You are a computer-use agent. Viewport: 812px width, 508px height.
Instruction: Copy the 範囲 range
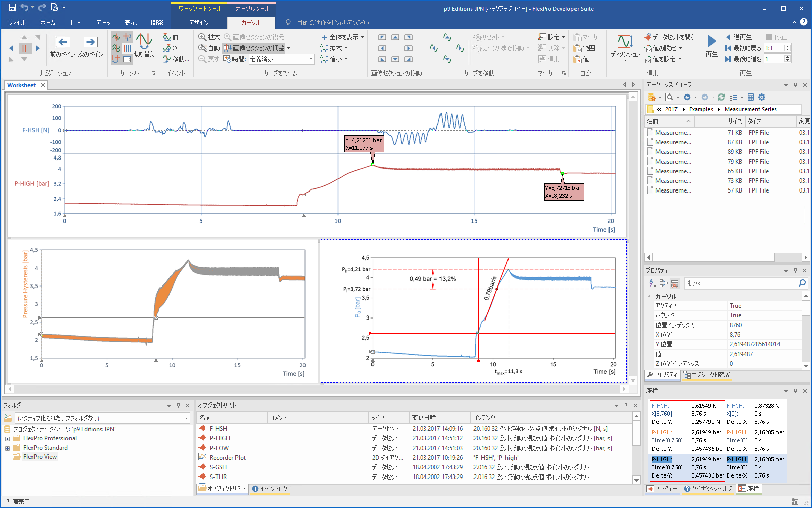tap(584, 48)
